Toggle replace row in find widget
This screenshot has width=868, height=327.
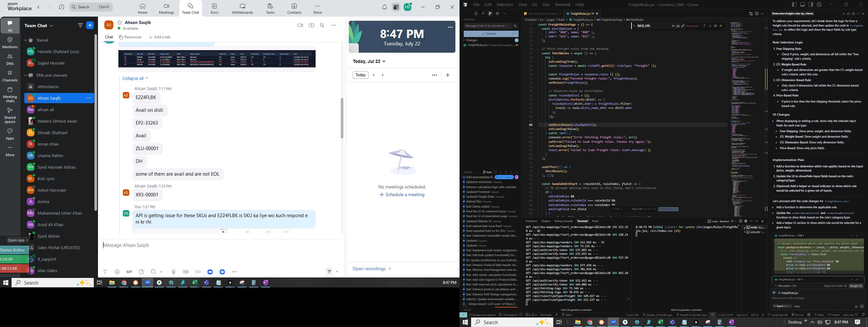634,26
